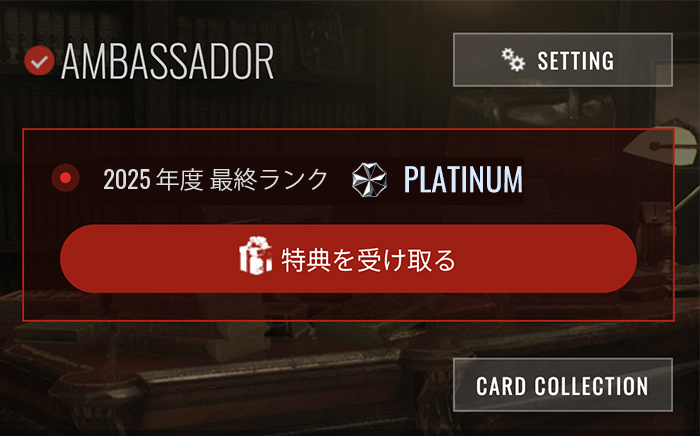700x436 pixels.
Task: Click the red checkmark badge beside AMBASSADOR
Action: [39, 60]
